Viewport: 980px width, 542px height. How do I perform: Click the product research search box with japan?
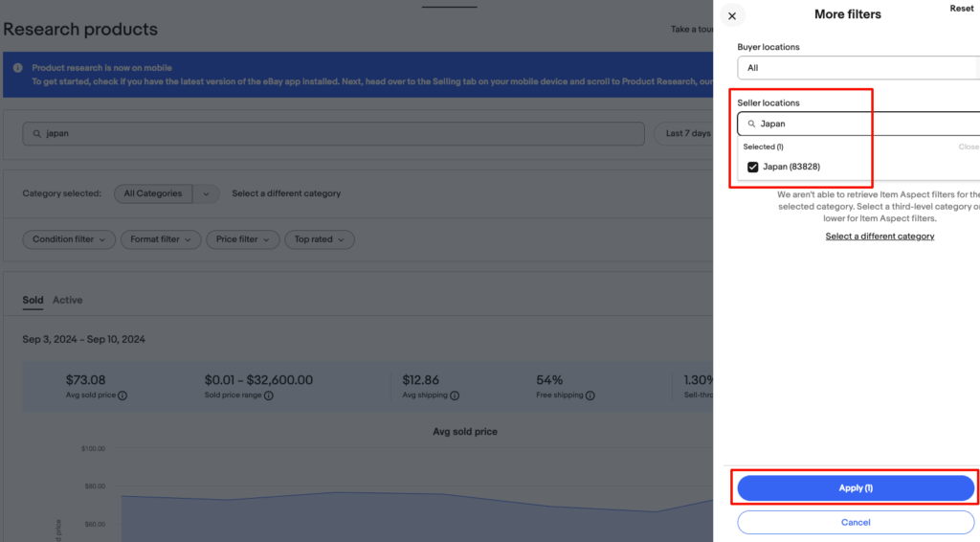(333, 134)
